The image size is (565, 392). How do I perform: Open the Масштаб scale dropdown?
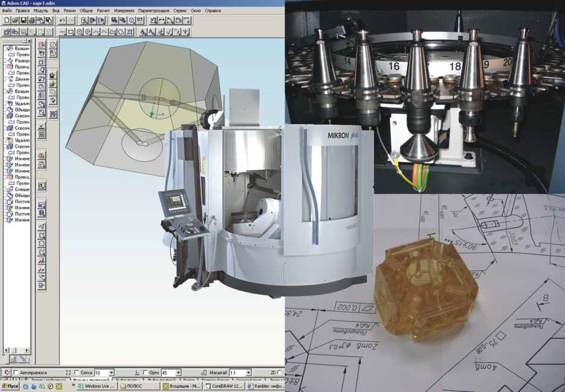[248, 373]
